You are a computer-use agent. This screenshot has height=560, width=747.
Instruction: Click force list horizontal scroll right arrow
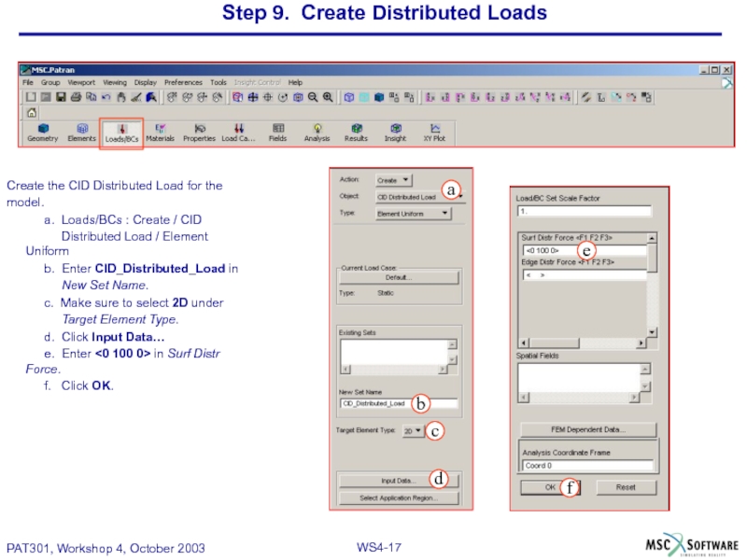[641, 343]
